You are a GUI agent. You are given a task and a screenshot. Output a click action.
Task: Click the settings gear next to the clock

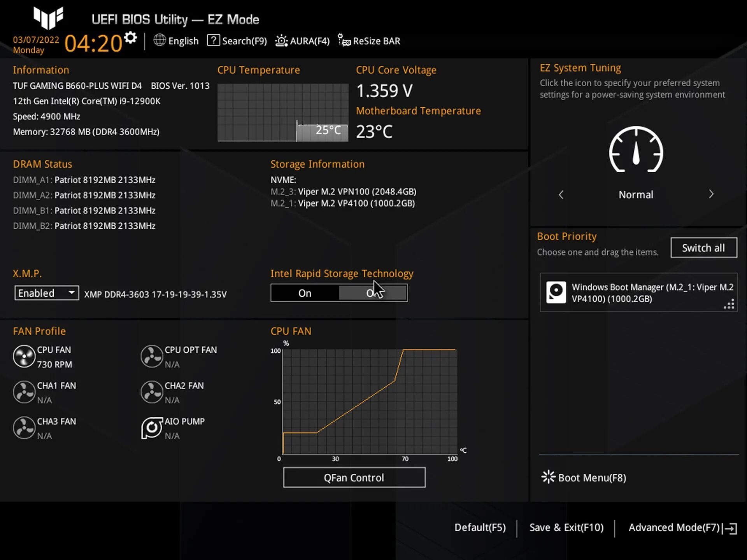pyautogui.click(x=131, y=38)
